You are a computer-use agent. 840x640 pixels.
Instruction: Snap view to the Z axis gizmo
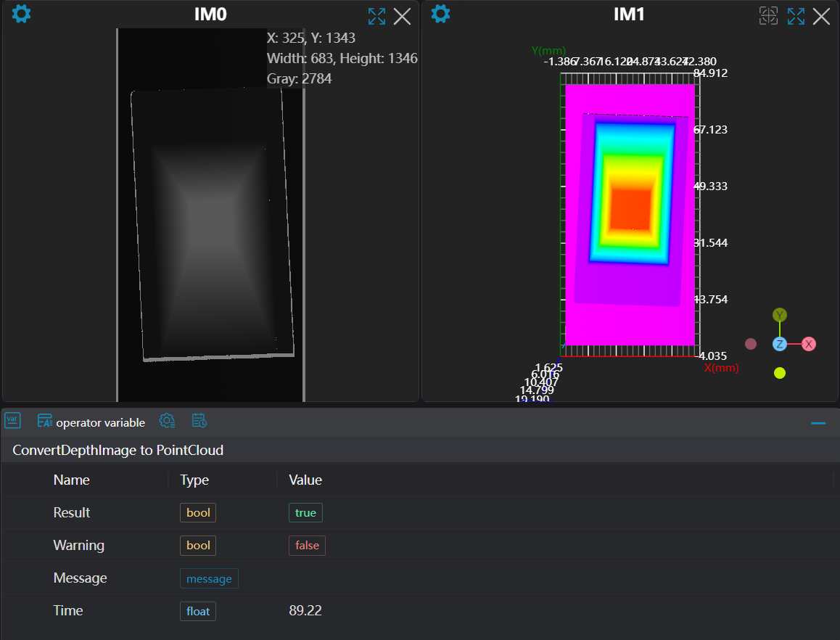[780, 344]
